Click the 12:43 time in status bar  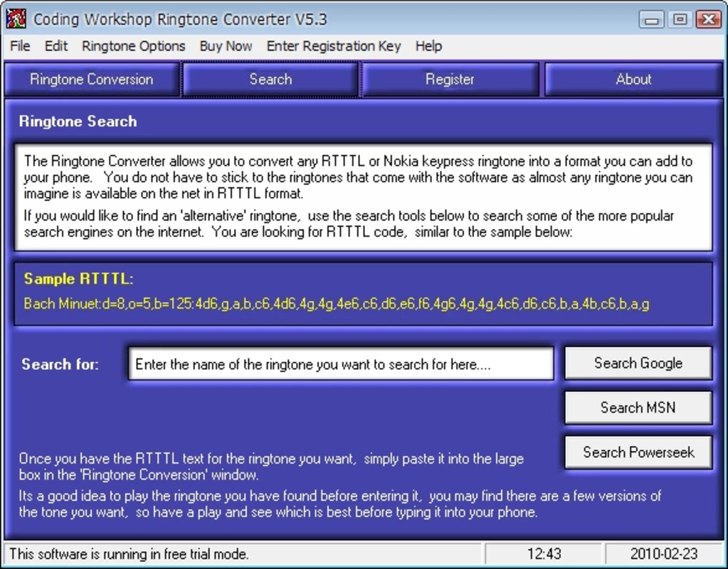point(544,553)
